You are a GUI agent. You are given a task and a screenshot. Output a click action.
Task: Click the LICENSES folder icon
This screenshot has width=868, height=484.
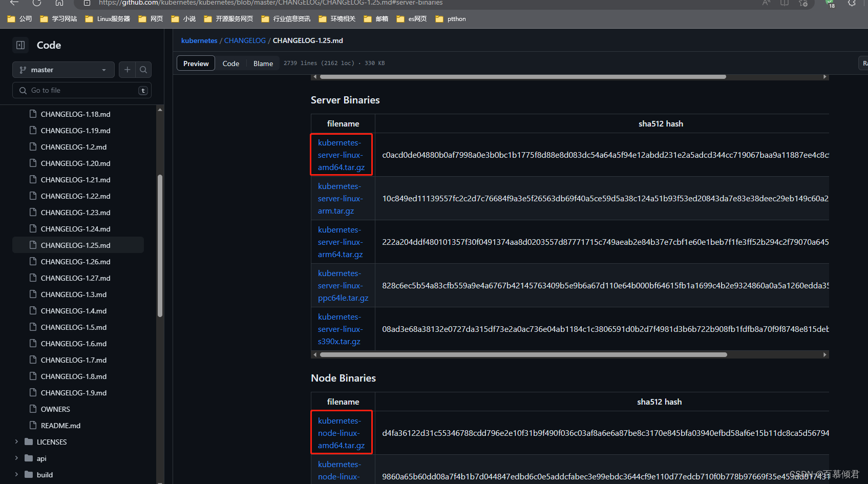pyautogui.click(x=29, y=441)
